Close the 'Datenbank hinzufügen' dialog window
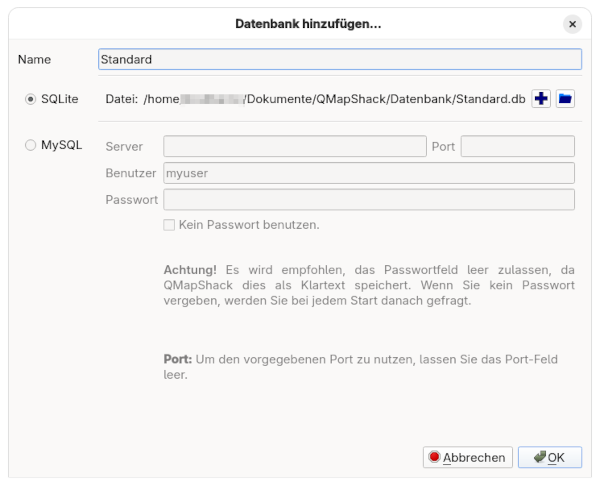 tap(572, 23)
